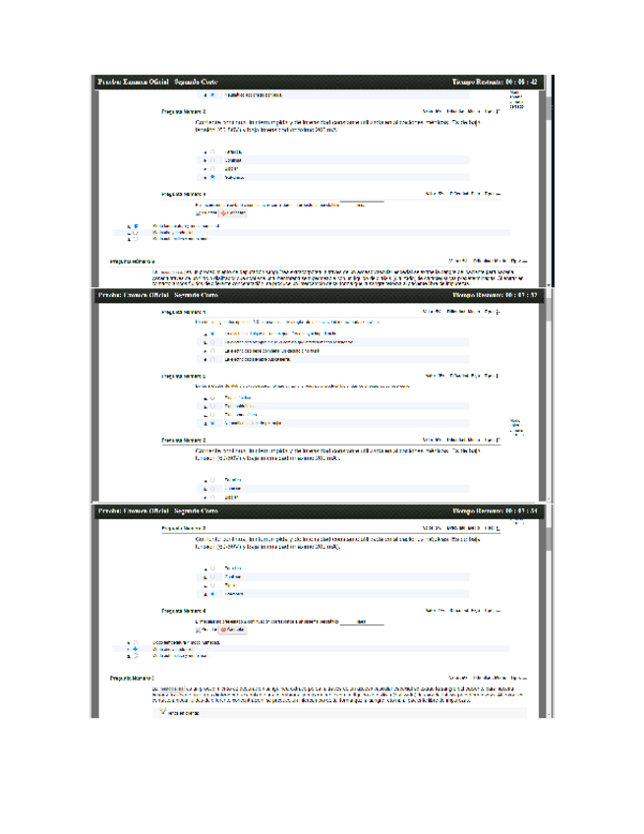
Task: Select the fourth radio option of Pregunta 3 in the first exam capture
Action: click(212, 177)
